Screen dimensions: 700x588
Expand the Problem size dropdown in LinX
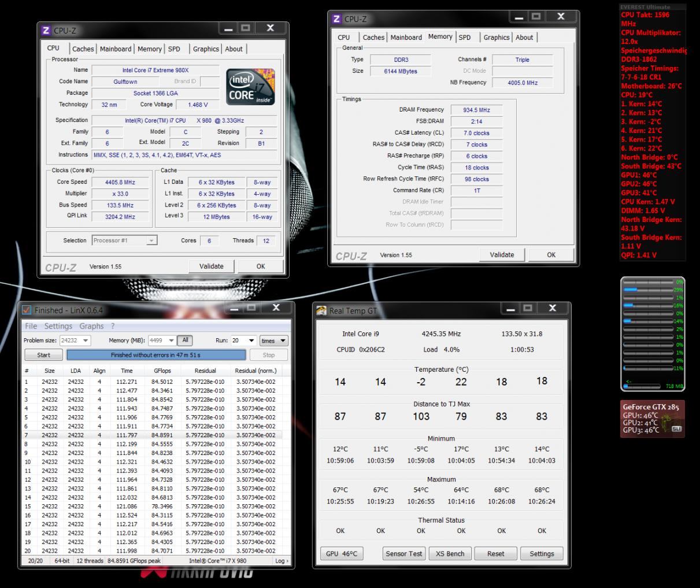(x=86, y=341)
